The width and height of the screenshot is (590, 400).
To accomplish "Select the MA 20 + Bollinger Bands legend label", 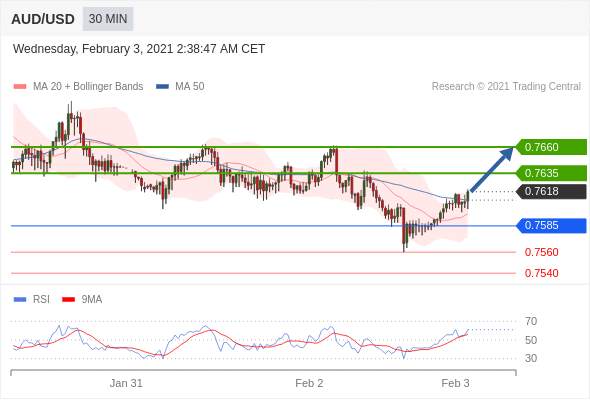I will click(x=88, y=87).
